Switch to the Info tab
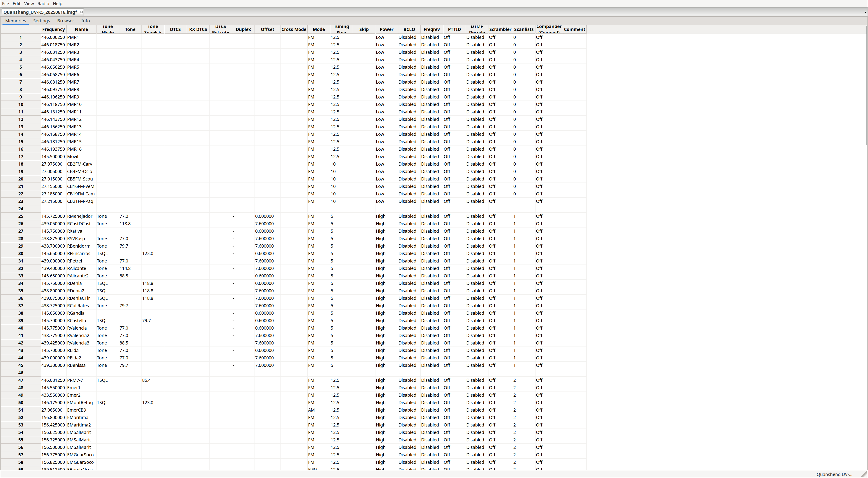 [x=85, y=21]
